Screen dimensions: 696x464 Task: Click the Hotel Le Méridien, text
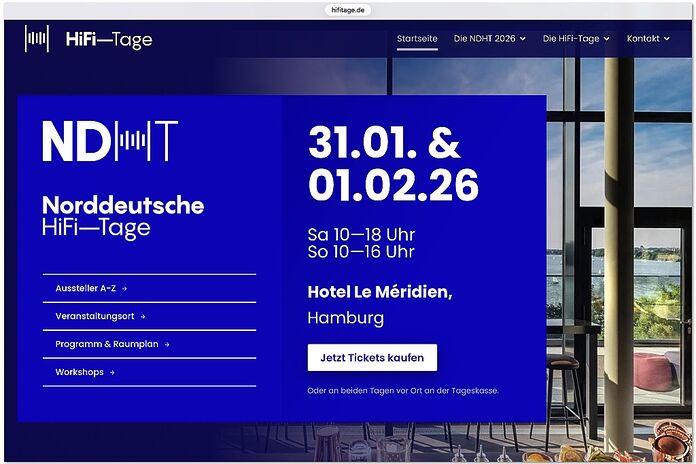coord(380,292)
